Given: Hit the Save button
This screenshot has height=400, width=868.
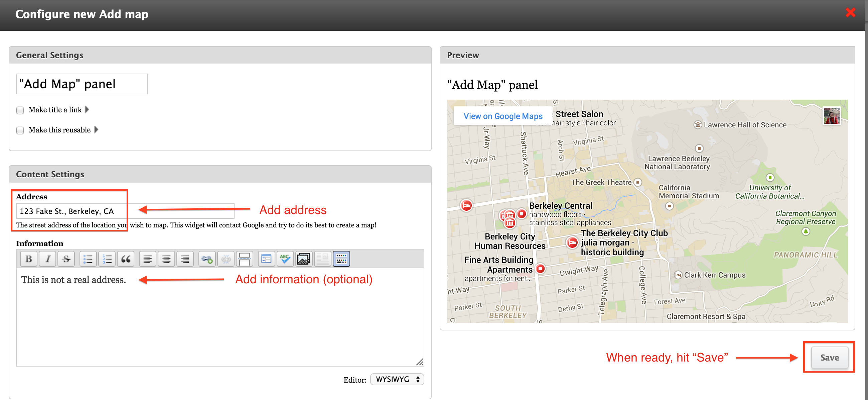Looking at the screenshot, I should pyautogui.click(x=829, y=358).
